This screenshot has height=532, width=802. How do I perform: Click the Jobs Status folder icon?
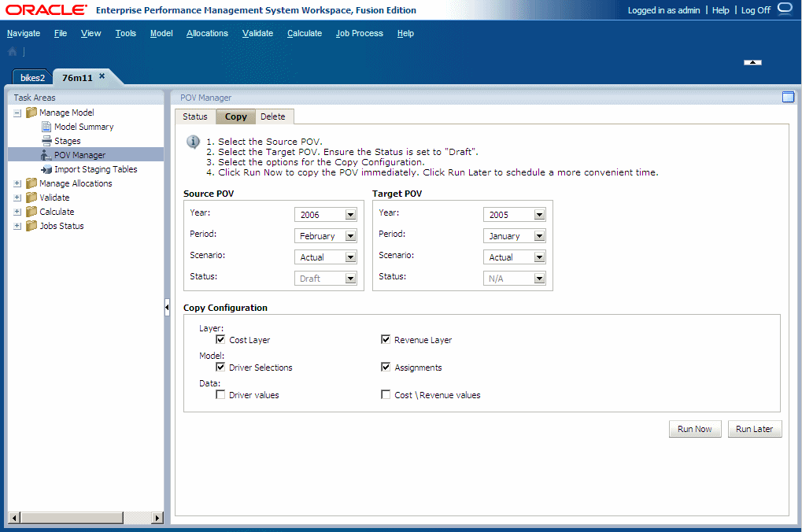tap(31, 226)
